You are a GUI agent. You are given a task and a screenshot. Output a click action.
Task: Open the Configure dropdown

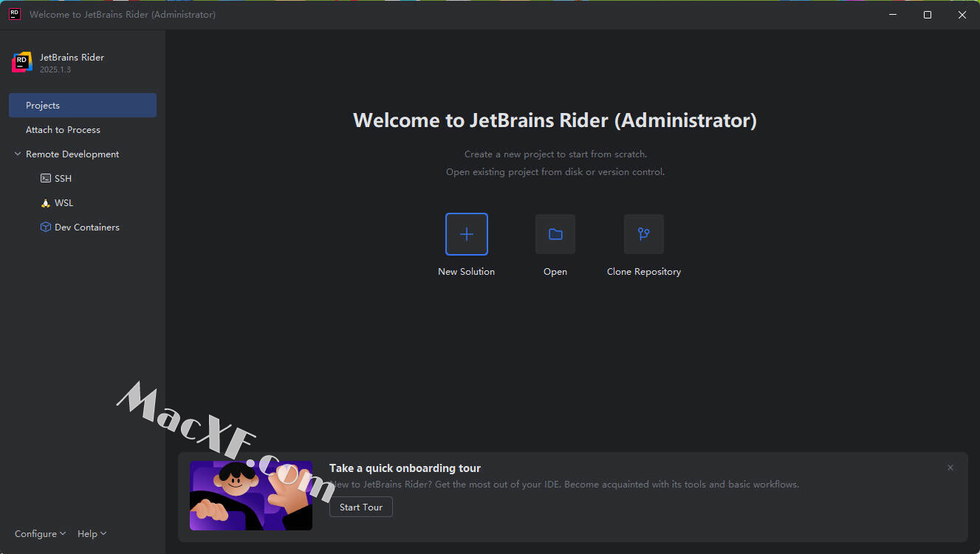point(40,534)
